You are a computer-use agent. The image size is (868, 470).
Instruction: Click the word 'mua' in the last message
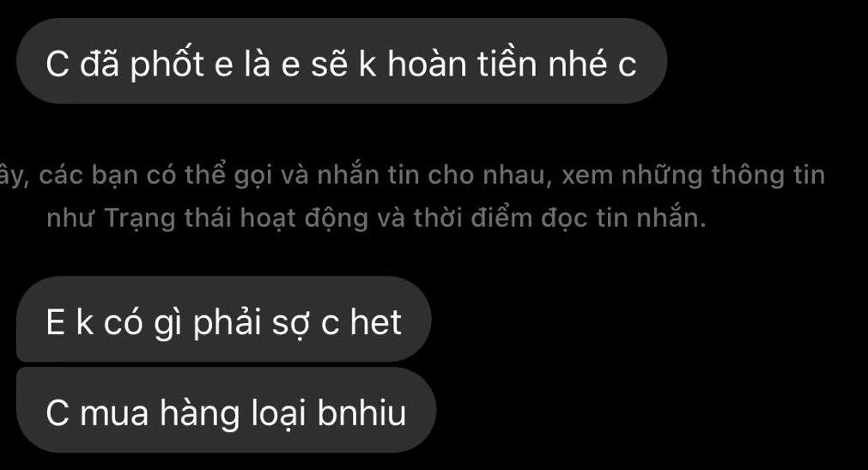pos(114,414)
